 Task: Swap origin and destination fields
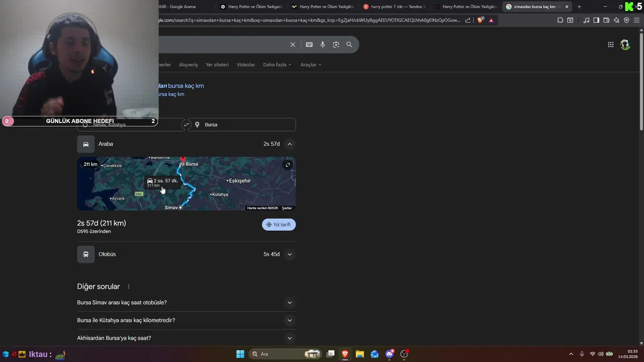pos(186,125)
